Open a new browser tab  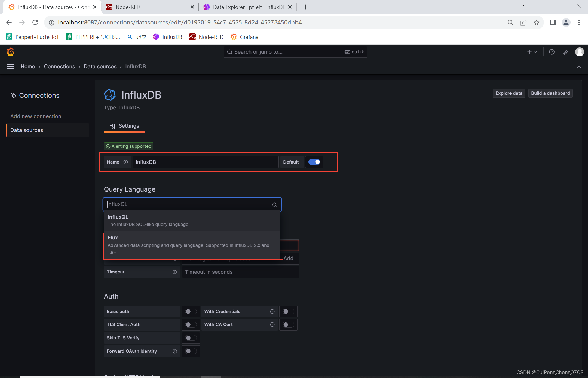coord(305,7)
